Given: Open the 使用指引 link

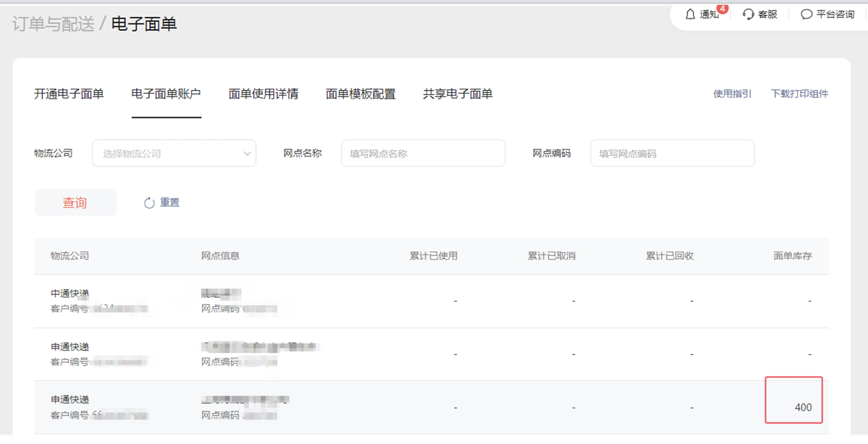Looking at the screenshot, I should (x=732, y=94).
